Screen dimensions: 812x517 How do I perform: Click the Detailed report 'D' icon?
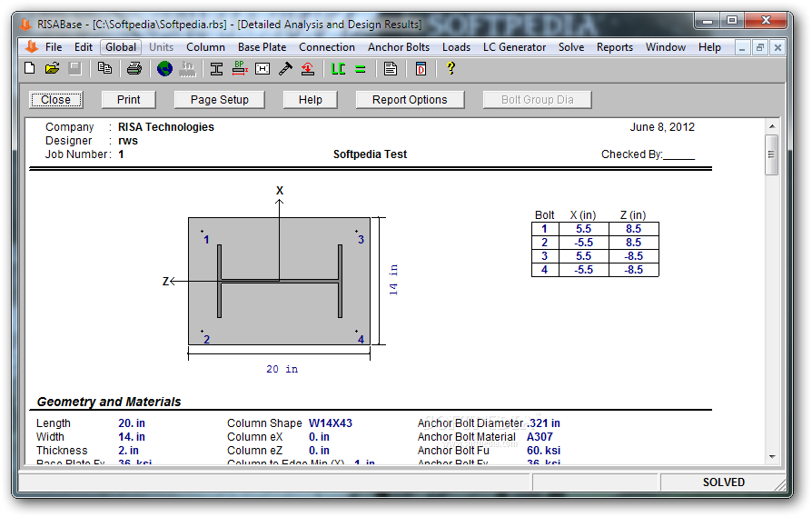pyautogui.click(x=421, y=68)
